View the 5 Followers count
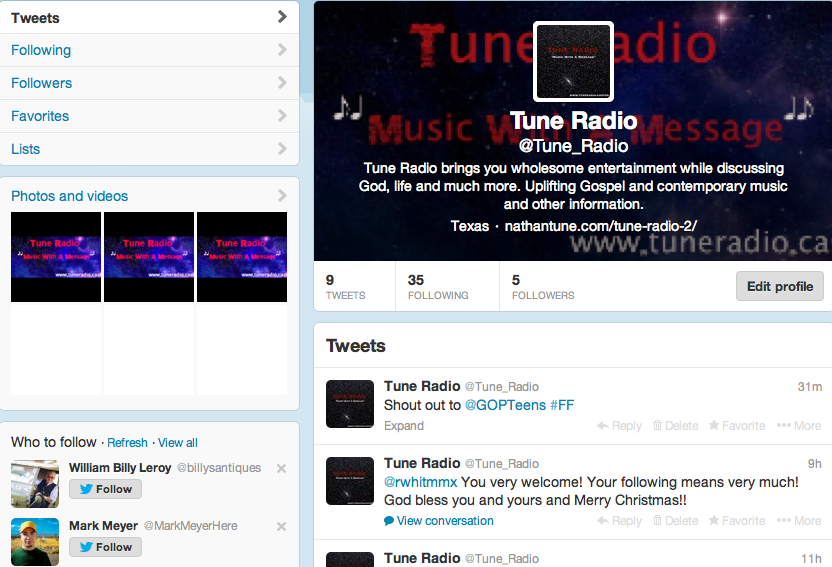Screen dimensions: 832x567 543,286
